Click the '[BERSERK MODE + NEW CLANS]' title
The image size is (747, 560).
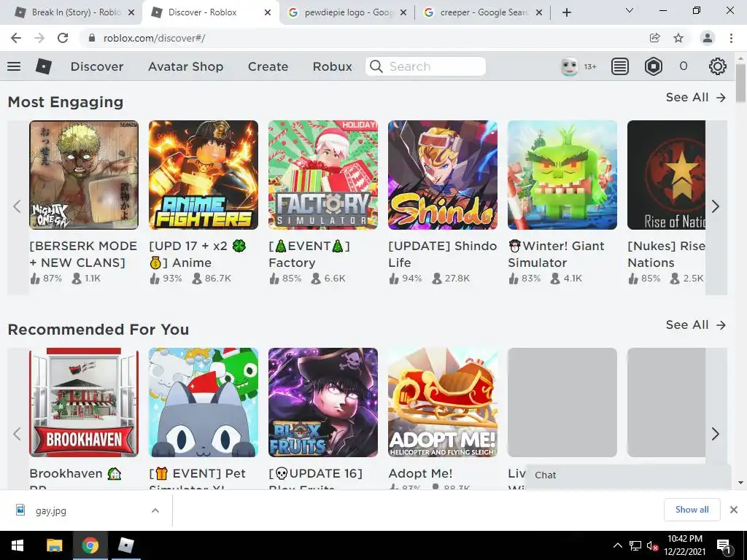tap(83, 254)
